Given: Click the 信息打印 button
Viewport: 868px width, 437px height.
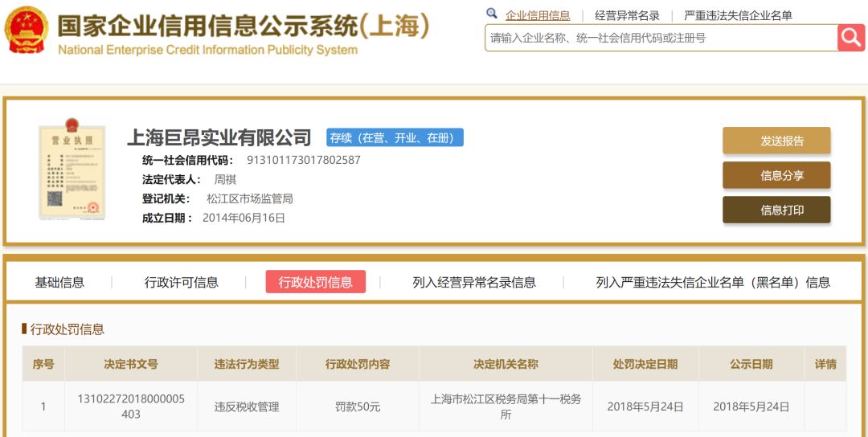Looking at the screenshot, I should pyautogui.click(x=776, y=210).
